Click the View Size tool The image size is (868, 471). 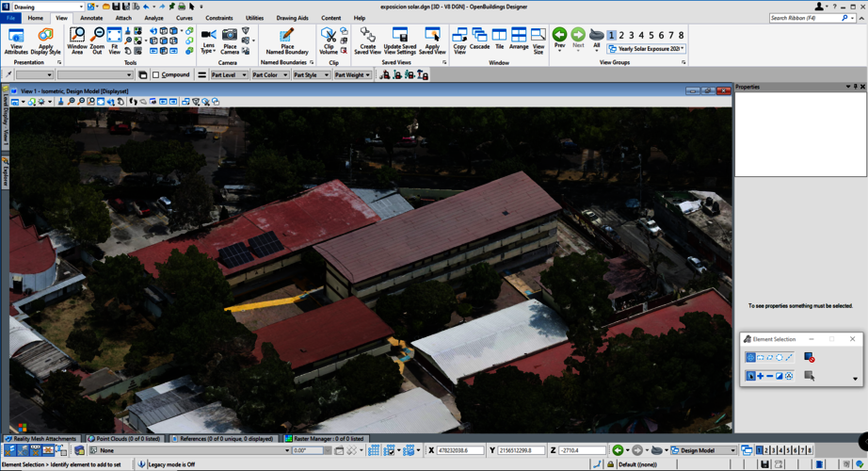click(x=538, y=41)
